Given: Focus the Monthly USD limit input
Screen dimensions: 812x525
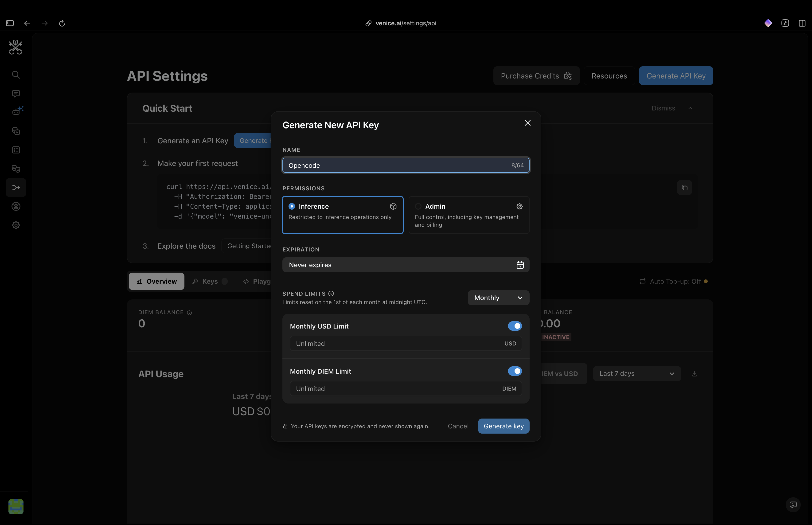Looking at the screenshot, I should click(x=406, y=344).
